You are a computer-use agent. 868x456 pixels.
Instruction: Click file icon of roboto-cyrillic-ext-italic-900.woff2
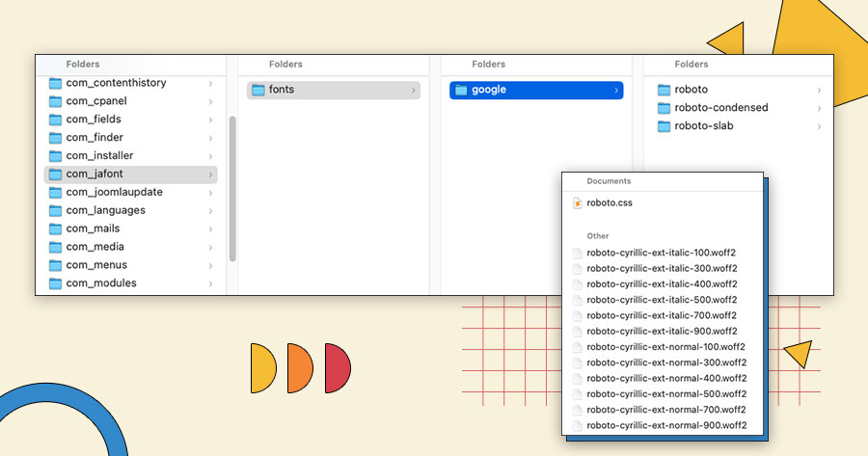tap(578, 332)
